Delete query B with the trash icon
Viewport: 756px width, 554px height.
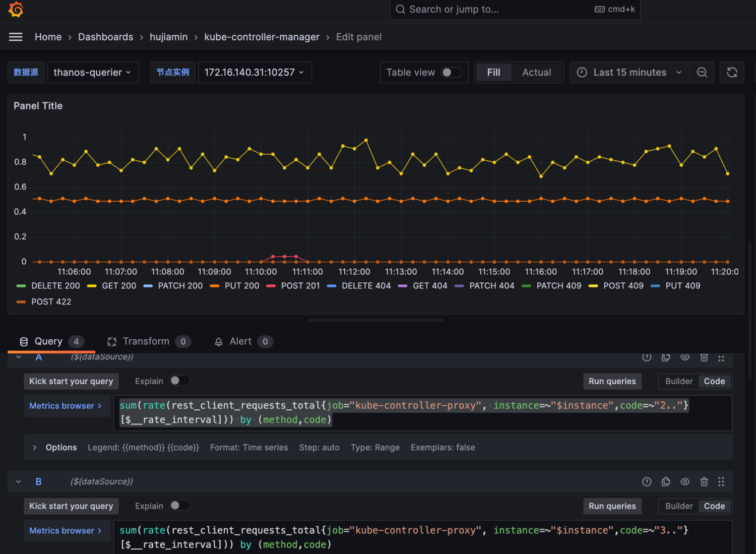point(704,482)
